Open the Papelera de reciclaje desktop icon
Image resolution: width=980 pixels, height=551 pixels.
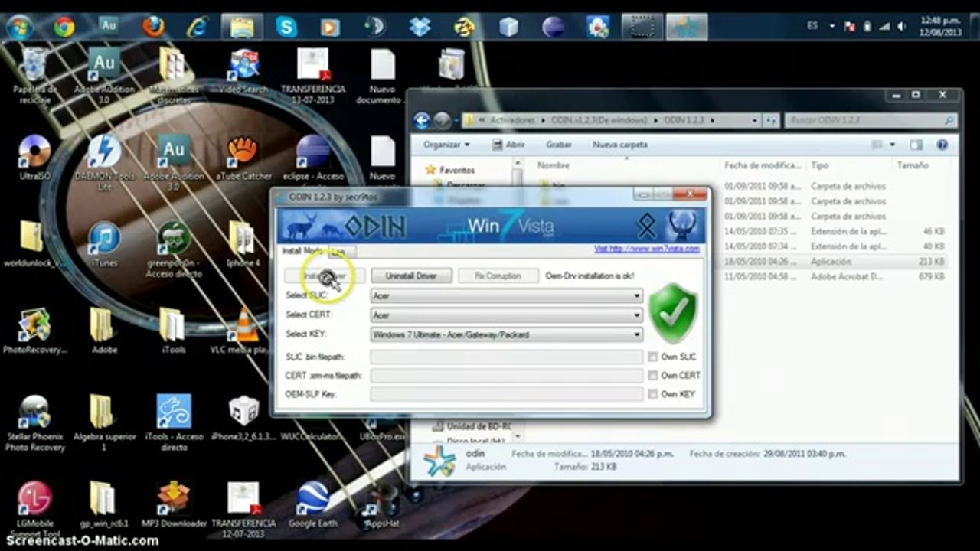click(34, 77)
